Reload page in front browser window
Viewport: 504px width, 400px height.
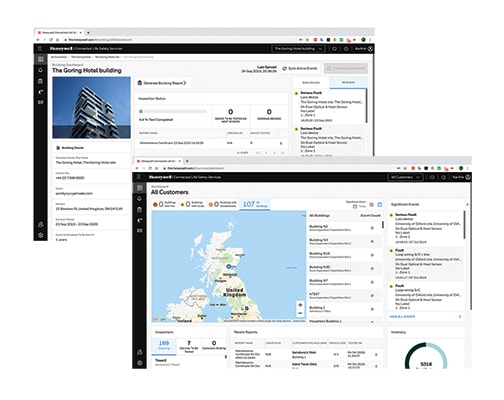click(150, 168)
